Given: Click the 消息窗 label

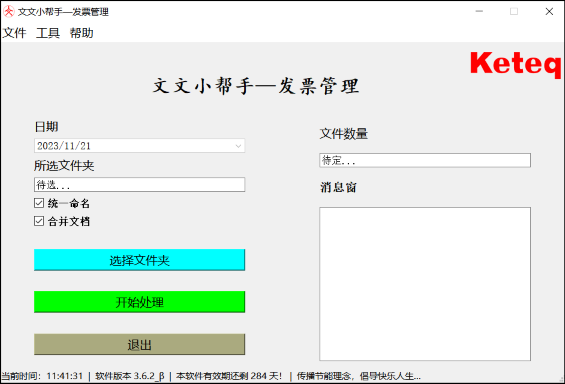Looking at the screenshot, I should click(338, 187).
